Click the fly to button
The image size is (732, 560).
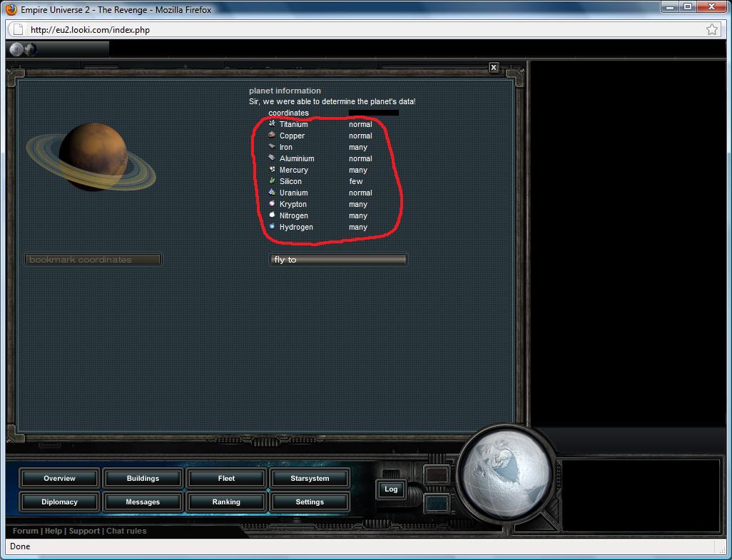click(338, 260)
